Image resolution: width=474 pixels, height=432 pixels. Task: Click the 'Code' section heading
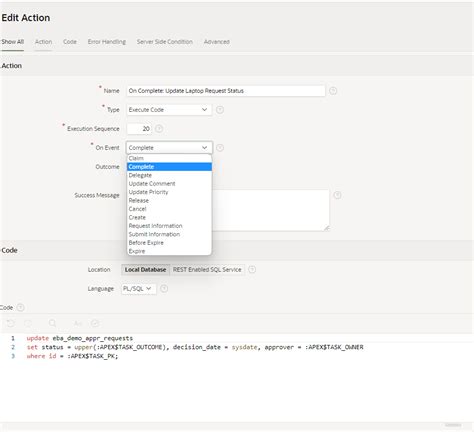tap(9, 250)
